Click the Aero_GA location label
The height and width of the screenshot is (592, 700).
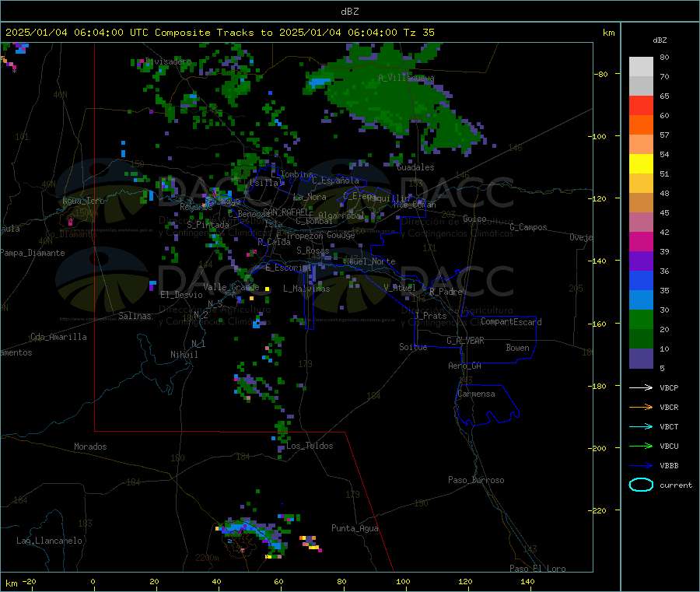coord(464,366)
